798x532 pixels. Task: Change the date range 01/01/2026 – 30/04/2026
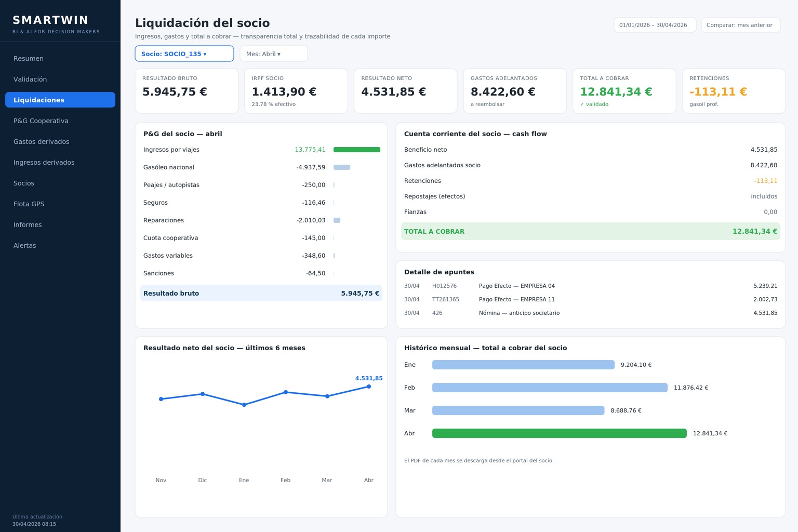tap(655, 25)
